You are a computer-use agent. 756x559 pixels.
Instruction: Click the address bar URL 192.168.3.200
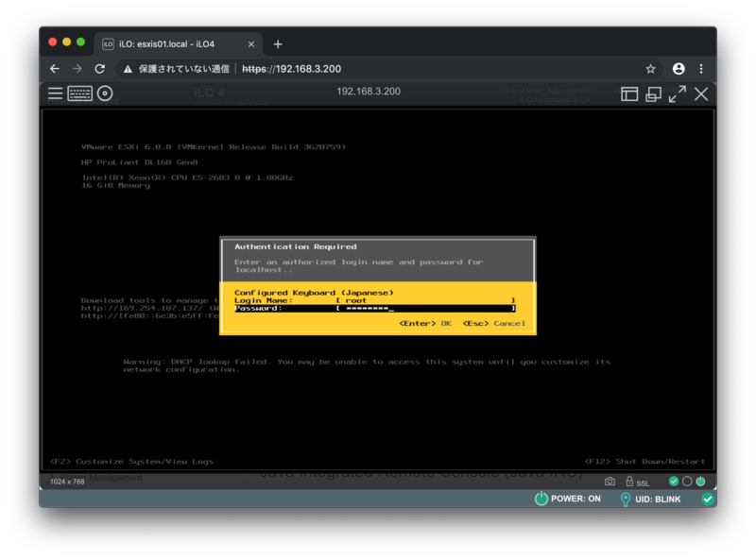tap(291, 69)
